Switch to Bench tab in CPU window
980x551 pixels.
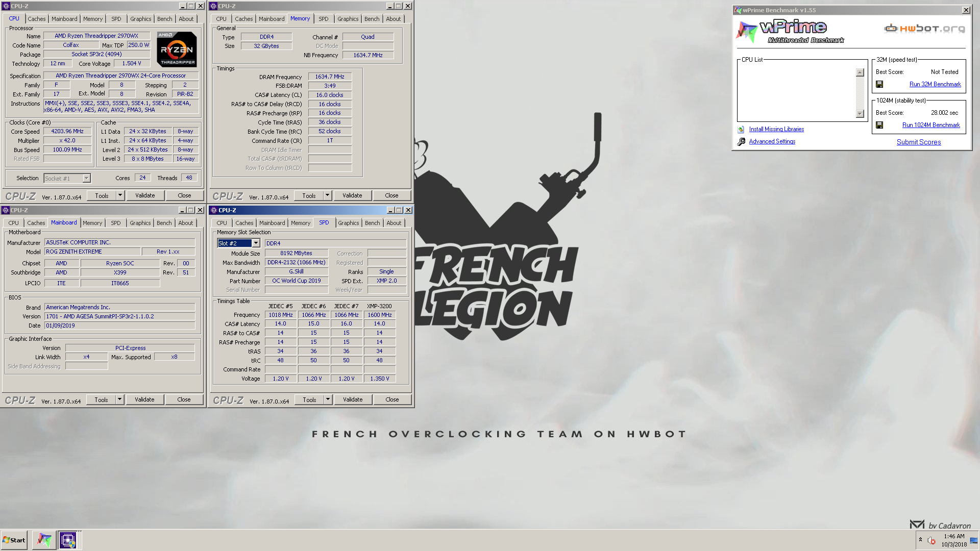tap(164, 19)
